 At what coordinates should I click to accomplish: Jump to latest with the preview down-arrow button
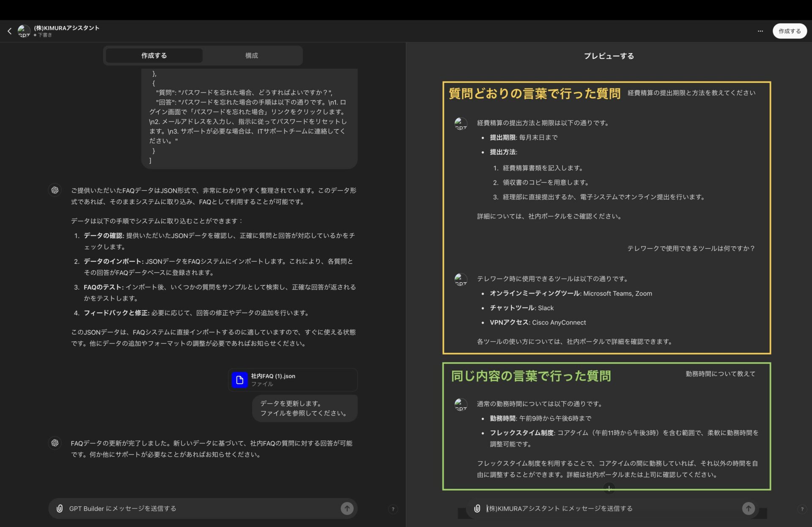coord(609,488)
